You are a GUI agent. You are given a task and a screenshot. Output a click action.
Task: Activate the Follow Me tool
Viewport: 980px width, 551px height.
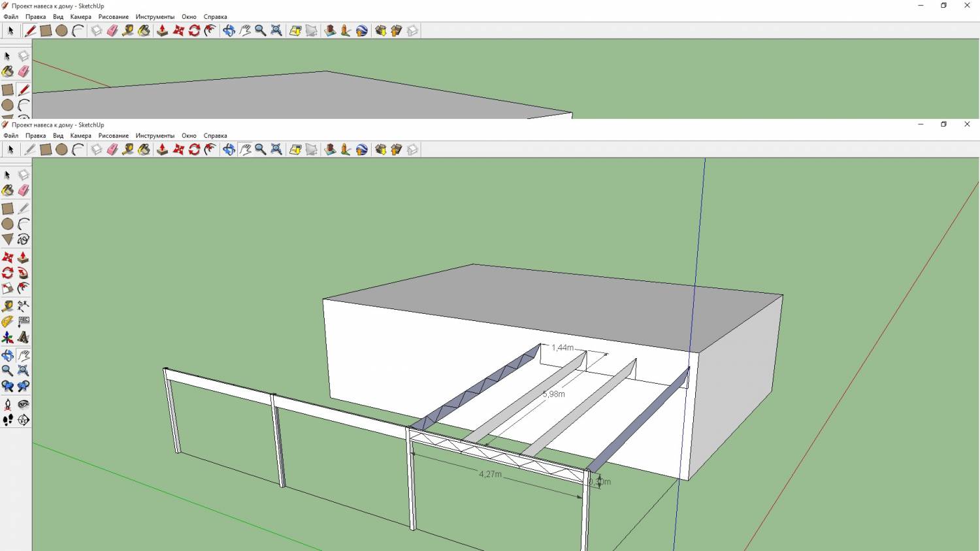pos(24,273)
